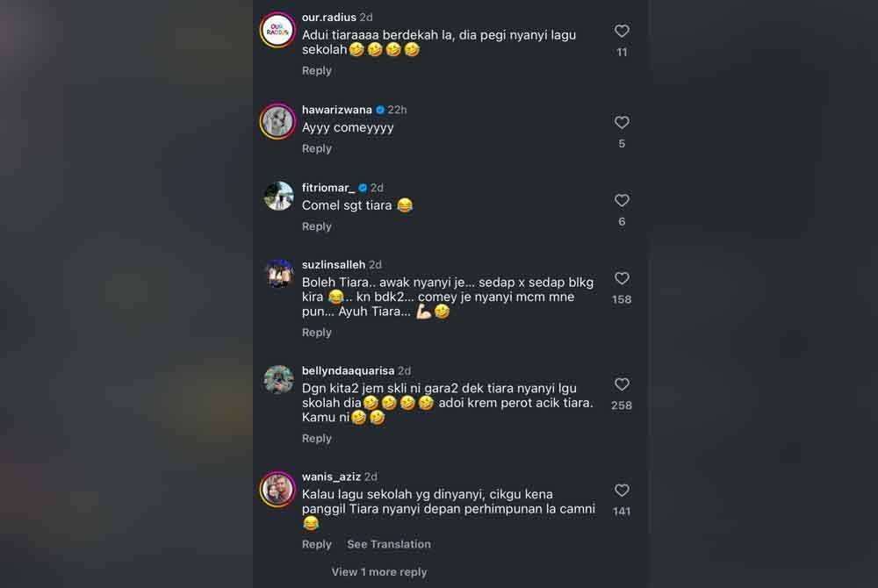Click the 258 like count on bellyndaaquarisa's comment

tap(621, 405)
